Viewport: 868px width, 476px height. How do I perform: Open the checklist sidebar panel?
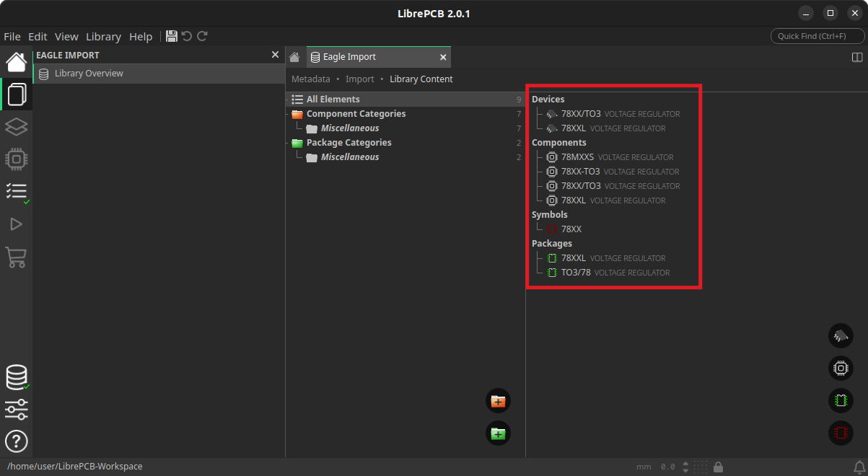coord(16,191)
